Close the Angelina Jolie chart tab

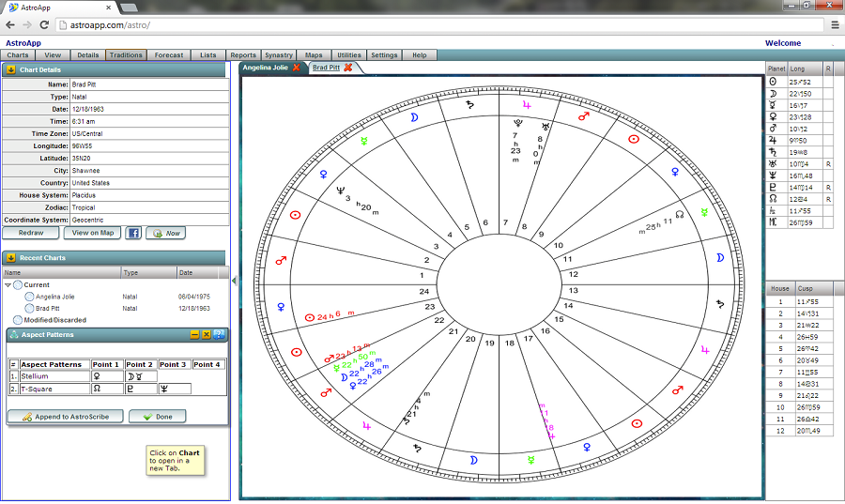click(297, 68)
